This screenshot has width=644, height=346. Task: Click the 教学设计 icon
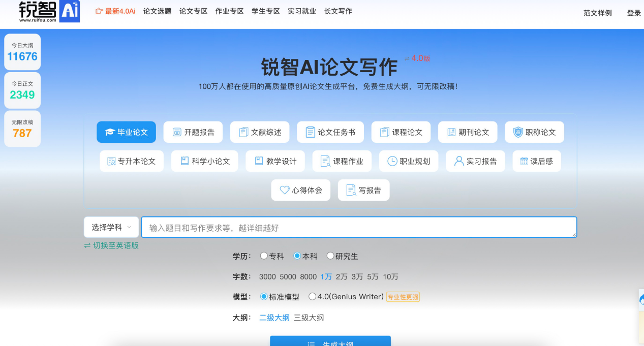pyautogui.click(x=259, y=161)
